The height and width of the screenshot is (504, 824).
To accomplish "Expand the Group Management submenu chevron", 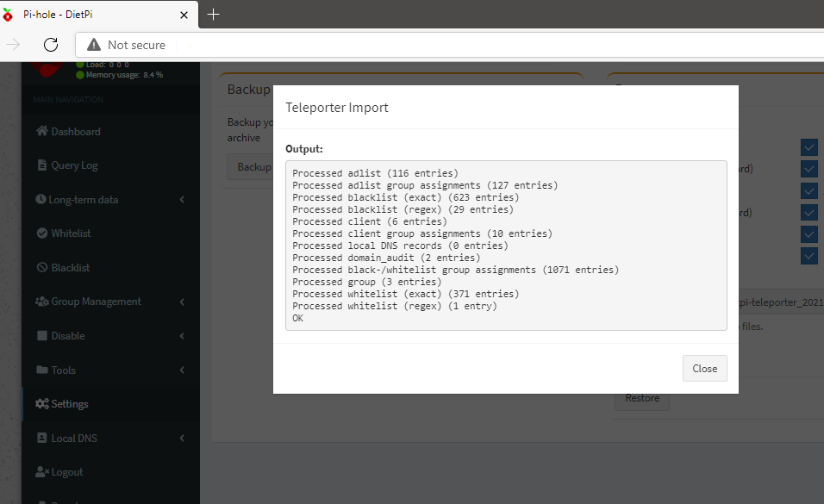I will click(182, 302).
